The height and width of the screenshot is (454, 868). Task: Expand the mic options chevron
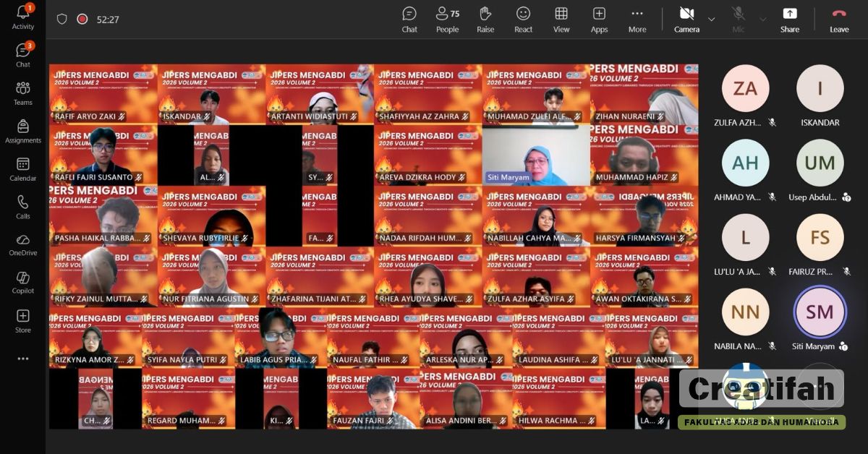(762, 20)
